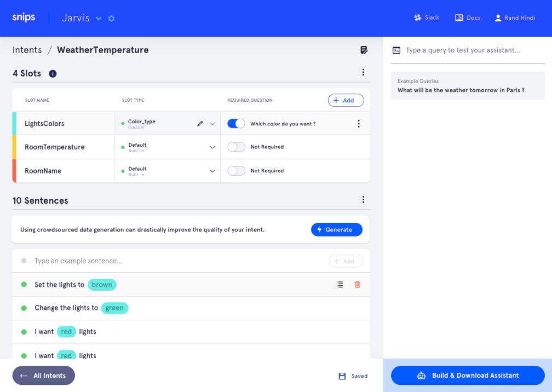
Task: Open the Slack link in header
Action: (427, 18)
